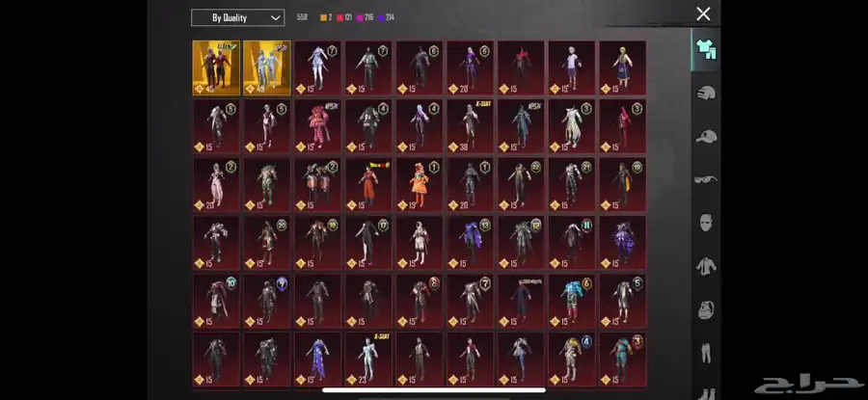Select the orange Goku Dragon Ball outfit

pyautogui.click(x=368, y=185)
